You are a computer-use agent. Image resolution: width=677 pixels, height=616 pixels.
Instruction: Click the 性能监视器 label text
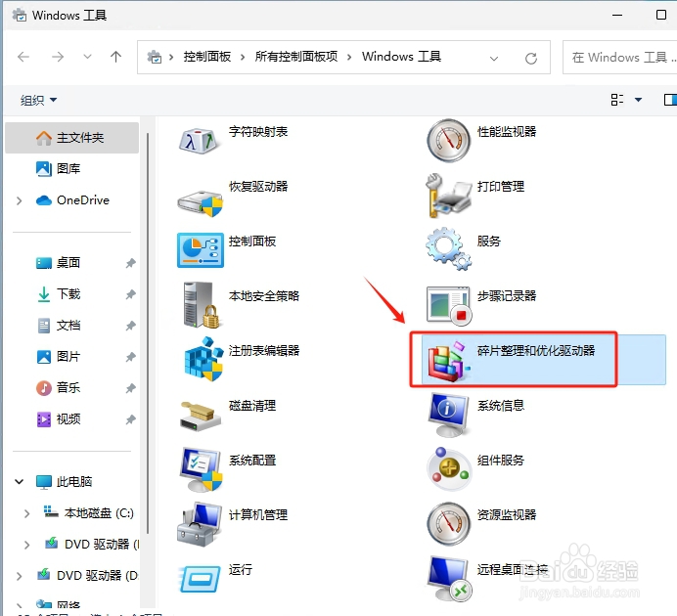[507, 132]
